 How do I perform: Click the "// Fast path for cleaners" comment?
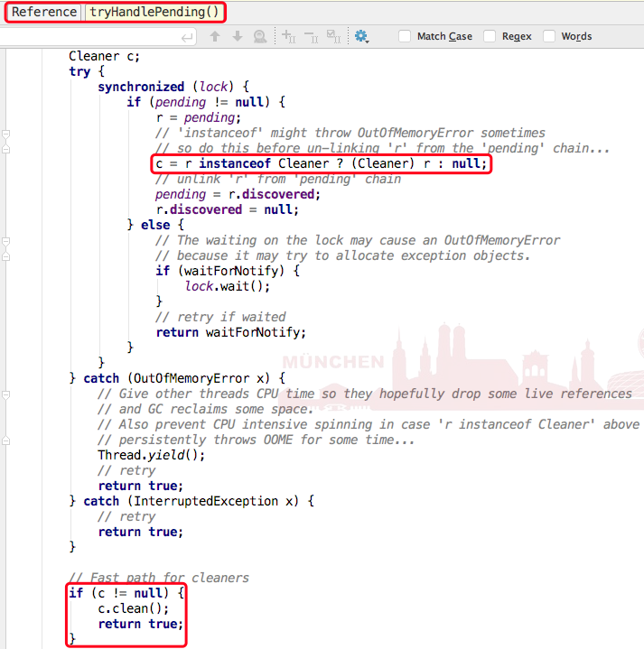(x=159, y=578)
